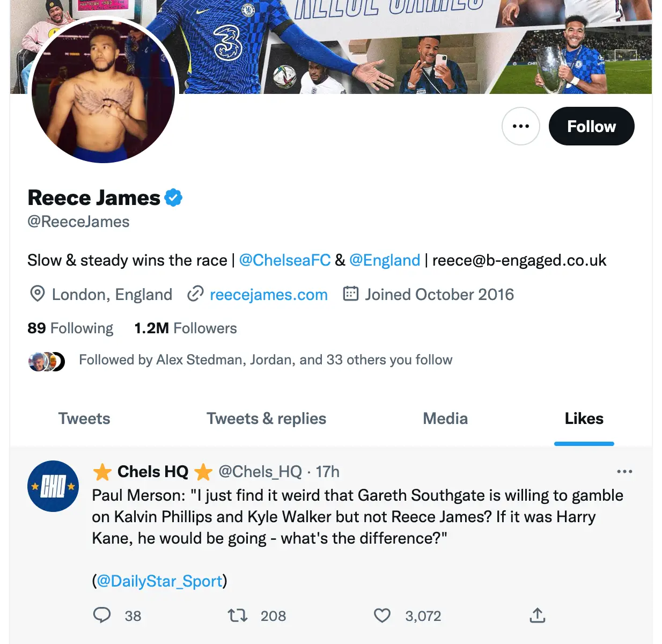Screen dimensions: 662x644
Task: Visit the reecejames.com website link
Action: coord(268,294)
